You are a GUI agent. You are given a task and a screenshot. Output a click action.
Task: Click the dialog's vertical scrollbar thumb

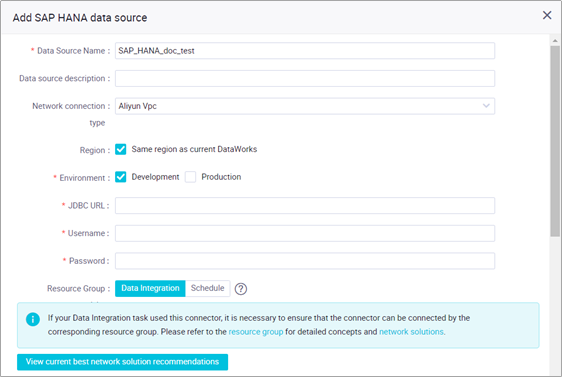click(x=555, y=141)
